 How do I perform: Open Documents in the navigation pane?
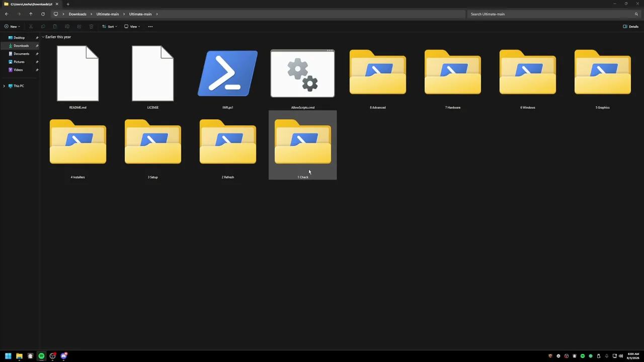[20, 54]
